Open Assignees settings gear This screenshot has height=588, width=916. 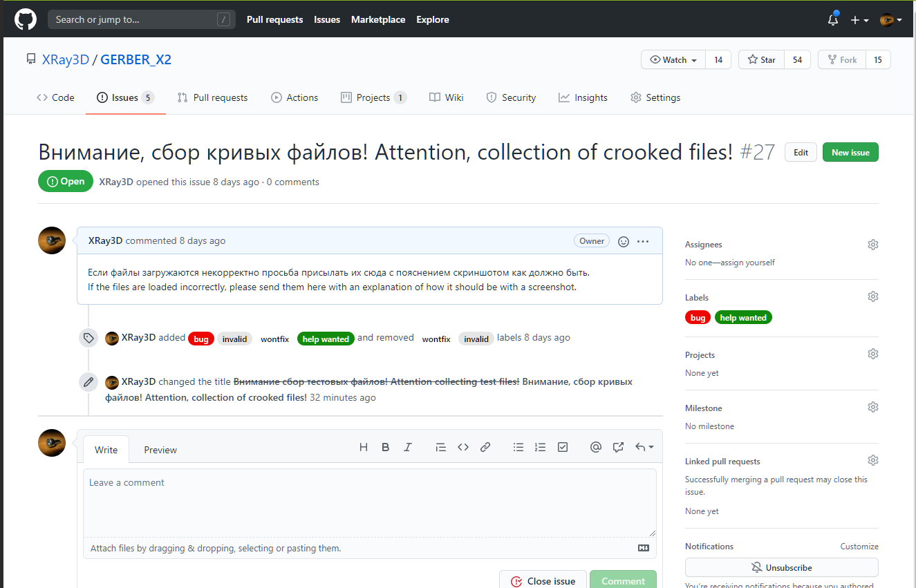pos(873,245)
